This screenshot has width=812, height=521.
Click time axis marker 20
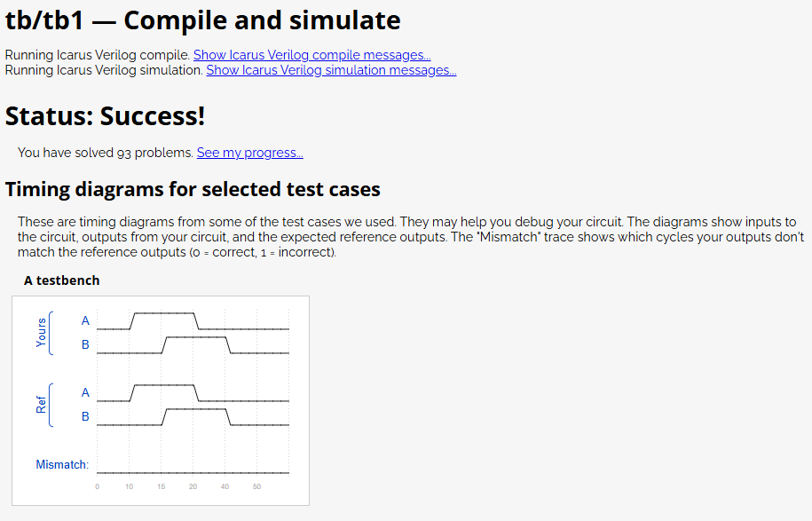[193, 486]
